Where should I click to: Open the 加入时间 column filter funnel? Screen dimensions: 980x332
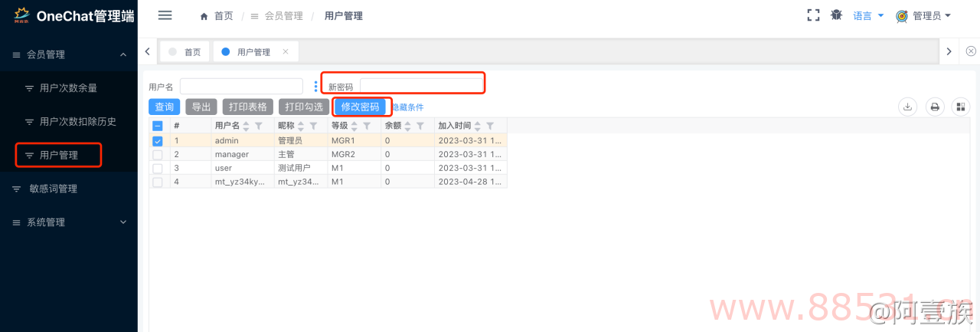click(x=490, y=126)
